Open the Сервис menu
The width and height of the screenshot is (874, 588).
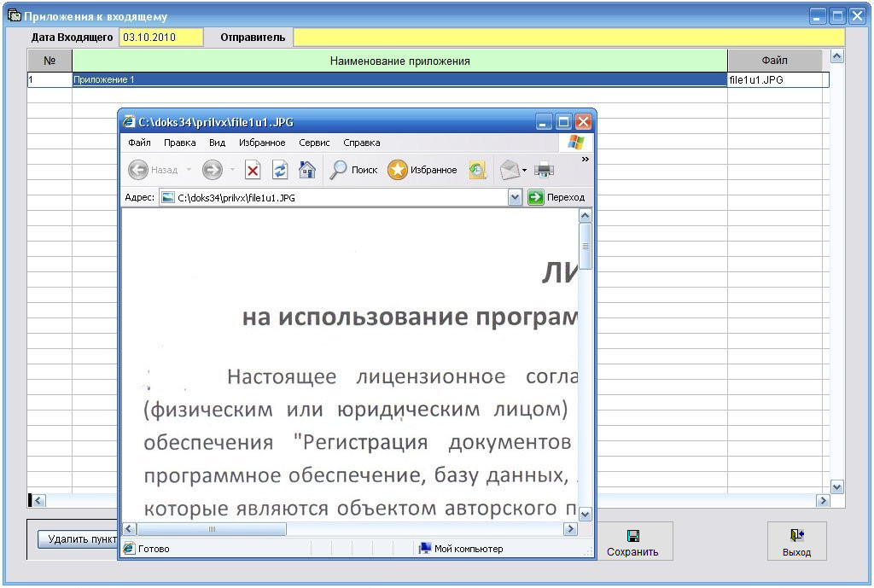click(314, 143)
